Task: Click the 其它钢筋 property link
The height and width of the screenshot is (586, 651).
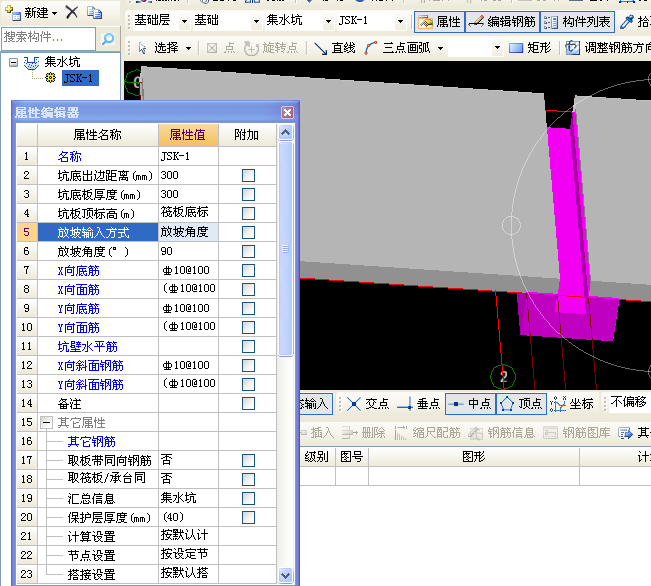Action: coord(91,441)
